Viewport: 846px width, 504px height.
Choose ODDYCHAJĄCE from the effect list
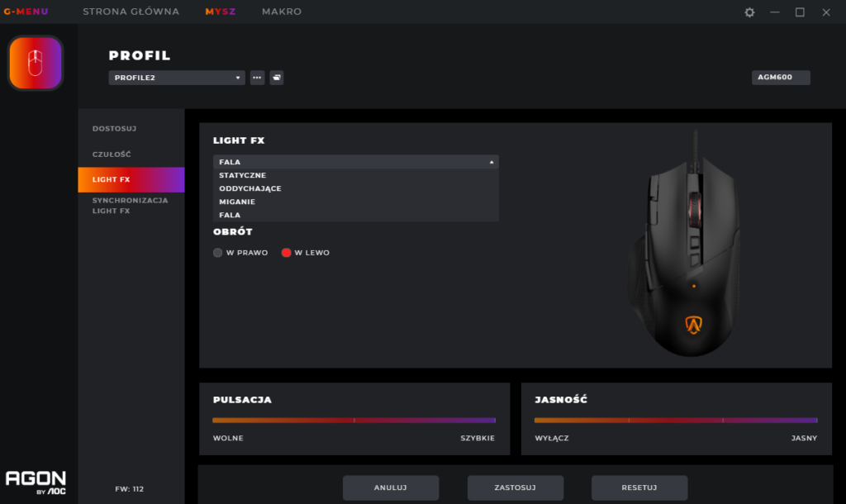pos(356,188)
